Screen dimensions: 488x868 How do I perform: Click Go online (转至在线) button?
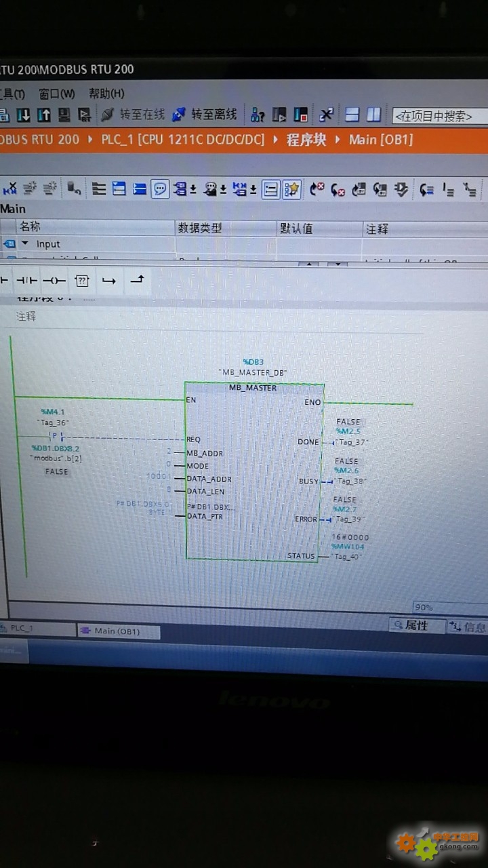[134, 115]
